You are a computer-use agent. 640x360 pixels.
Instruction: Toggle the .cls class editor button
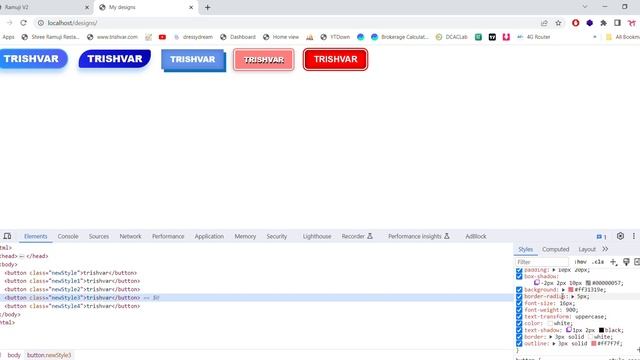[598, 262]
